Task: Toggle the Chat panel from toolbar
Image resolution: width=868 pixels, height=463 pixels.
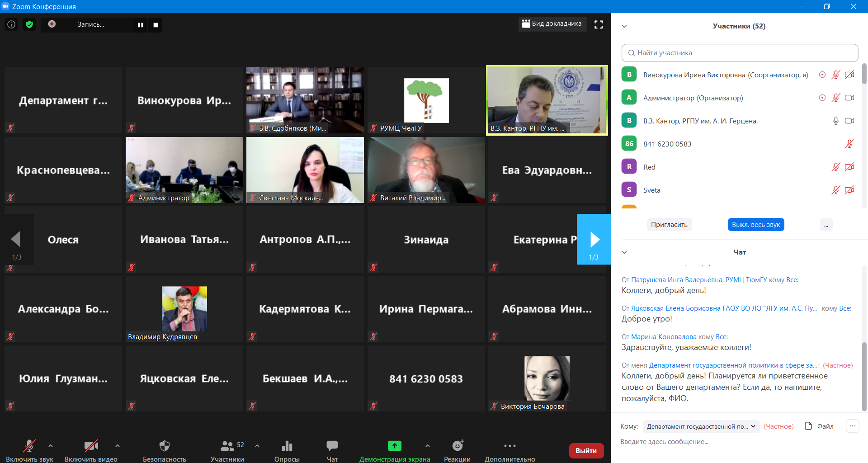Action: 332,450
